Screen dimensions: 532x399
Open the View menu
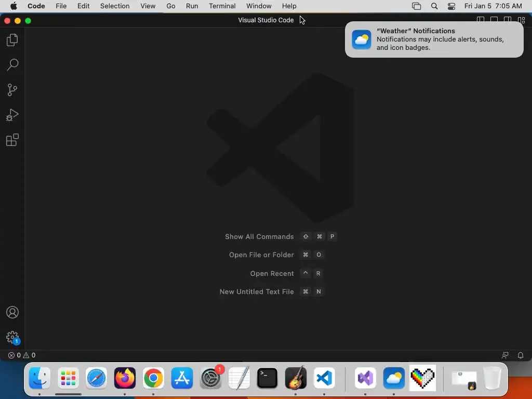(x=148, y=6)
